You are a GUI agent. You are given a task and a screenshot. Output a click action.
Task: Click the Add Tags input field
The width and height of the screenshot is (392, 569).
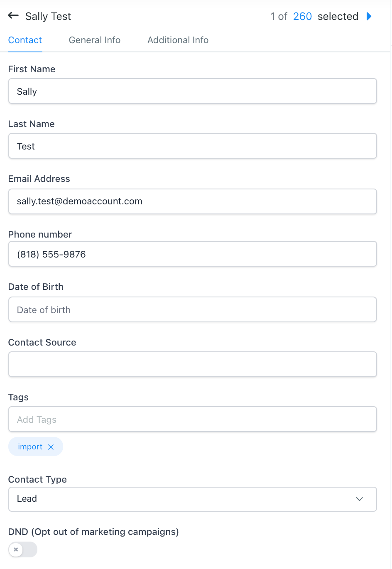point(193,419)
